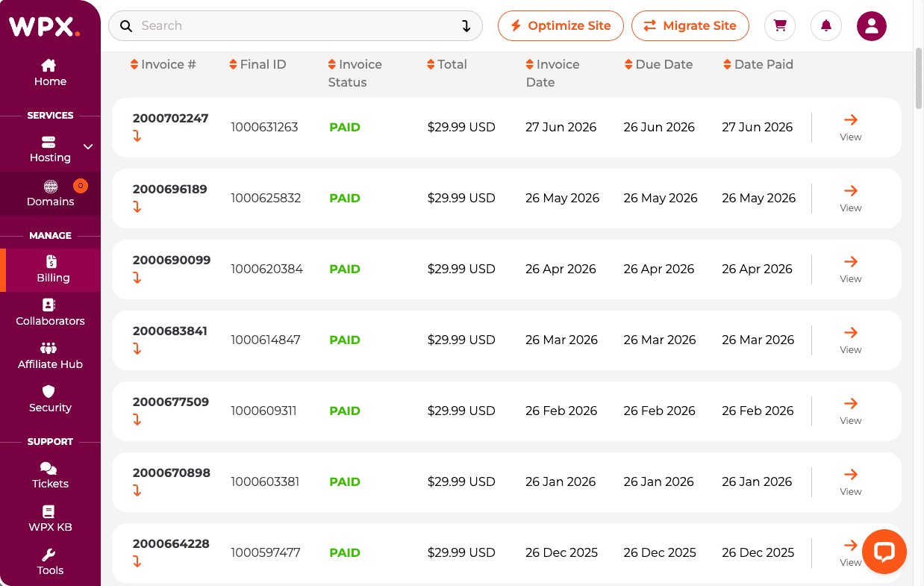The height and width of the screenshot is (586, 924).
Task: Expand invoice 2000690099 details arrow
Action: [137, 278]
